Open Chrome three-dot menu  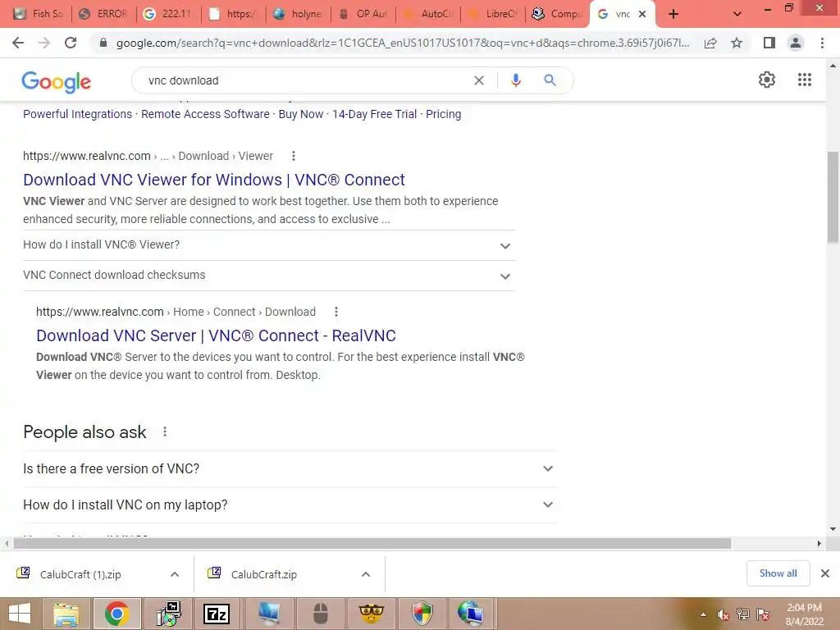(x=822, y=43)
